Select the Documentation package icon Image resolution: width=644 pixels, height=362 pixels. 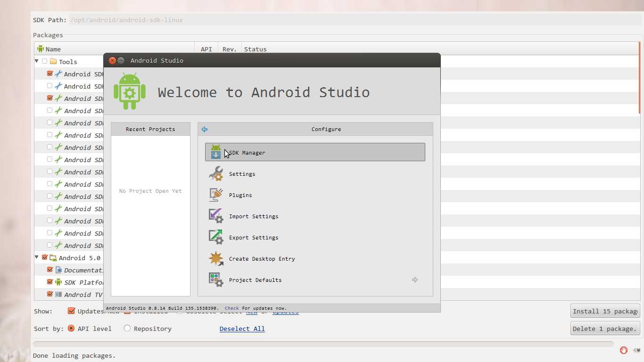(x=58, y=270)
